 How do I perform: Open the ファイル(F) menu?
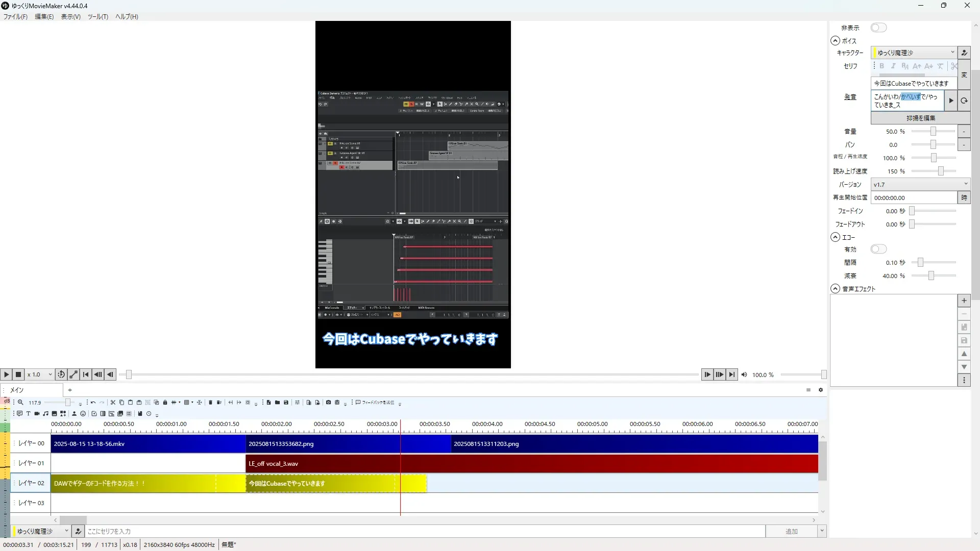click(15, 17)
